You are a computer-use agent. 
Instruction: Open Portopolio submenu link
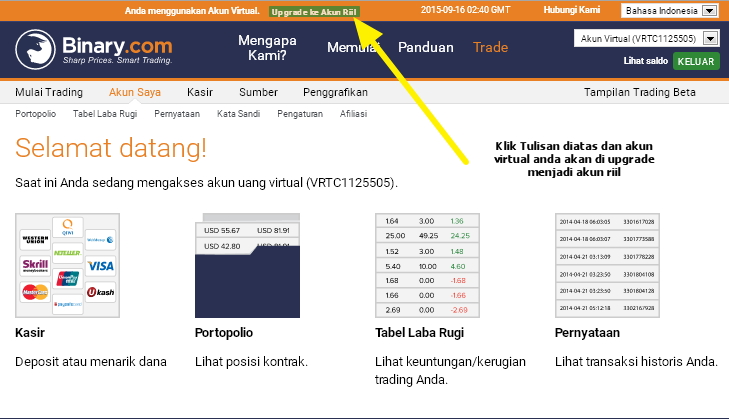click(x=35, y=114)
